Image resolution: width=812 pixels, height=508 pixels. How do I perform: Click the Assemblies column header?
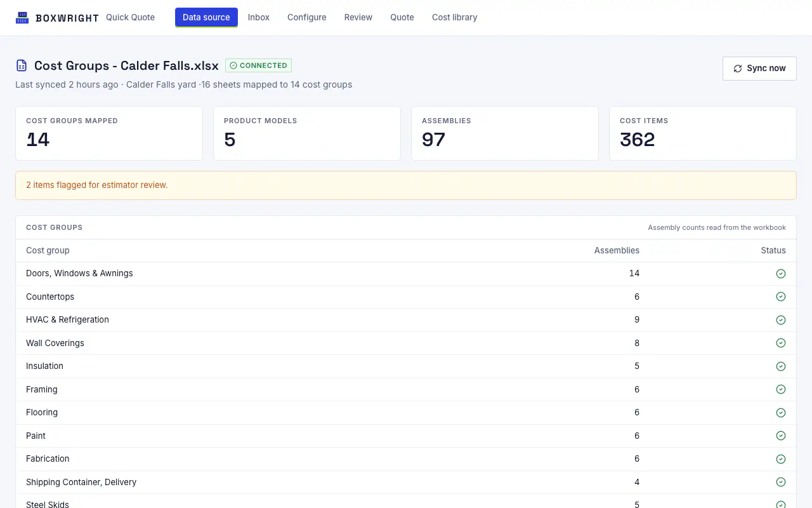(617, 250)
